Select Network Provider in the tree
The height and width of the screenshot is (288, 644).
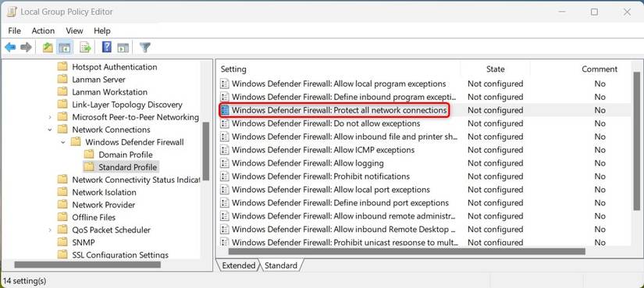[x=104, y=204]
